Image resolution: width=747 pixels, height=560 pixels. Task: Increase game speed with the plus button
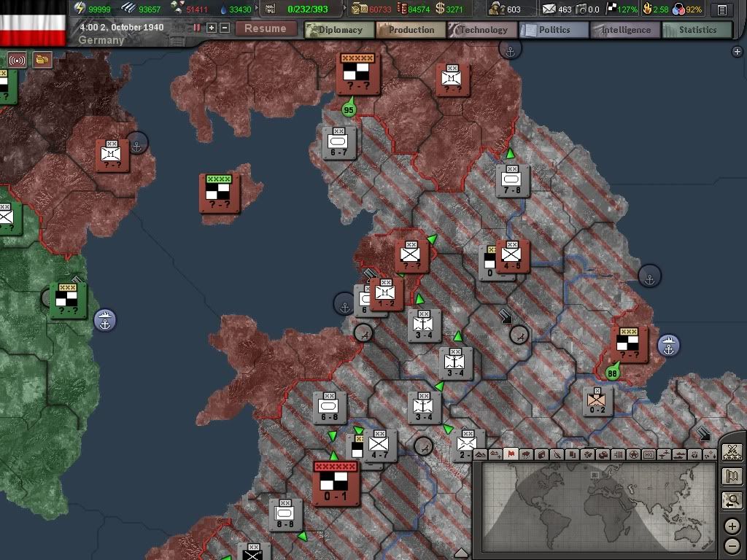click(x=212, y=28)
